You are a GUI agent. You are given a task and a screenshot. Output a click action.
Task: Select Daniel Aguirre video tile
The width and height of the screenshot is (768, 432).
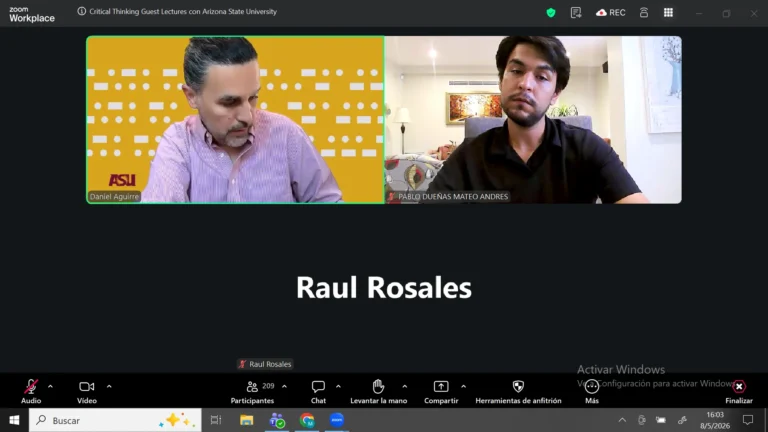[236, 120]
